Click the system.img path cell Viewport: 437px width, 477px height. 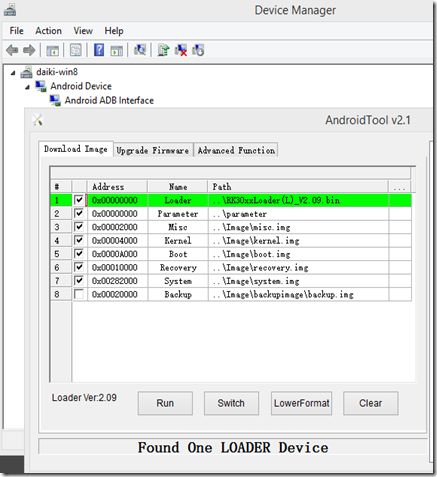coord(298,281)
